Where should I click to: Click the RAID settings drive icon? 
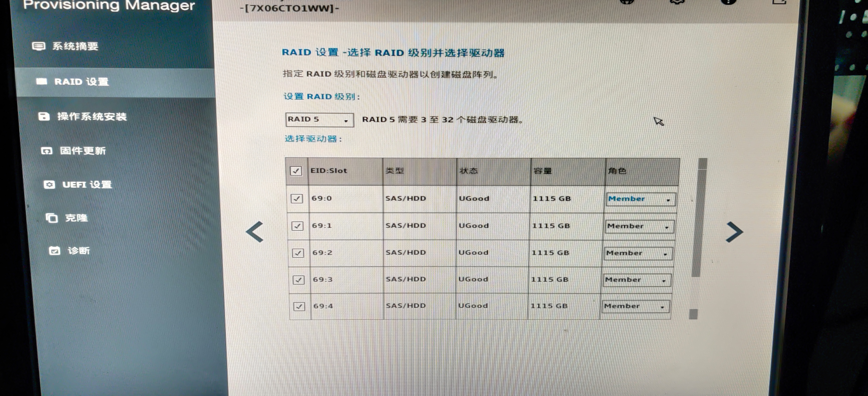click(x=42, y=81)
